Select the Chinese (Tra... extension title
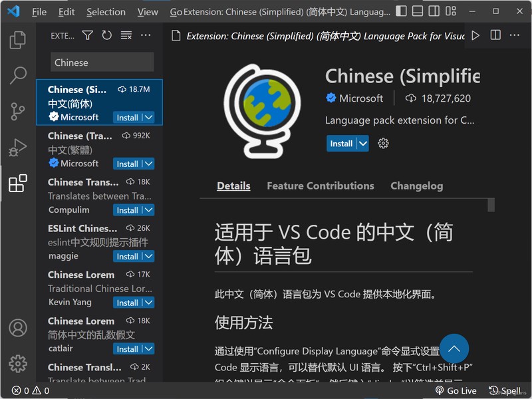The width and height of the screenshot is (532, 399). point(80,136)
